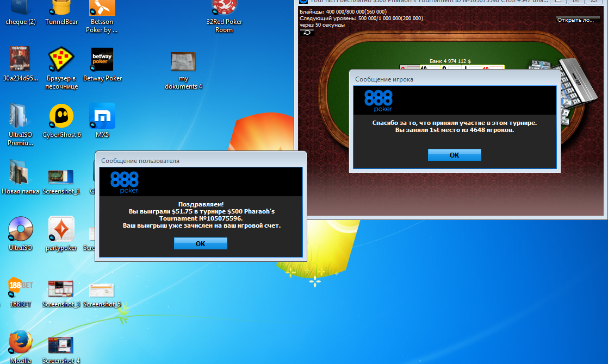Click the Ваш выигрыш уже зачислен line
The width and height of the screenshot is (608, 364).
click(x=202, y=225)
